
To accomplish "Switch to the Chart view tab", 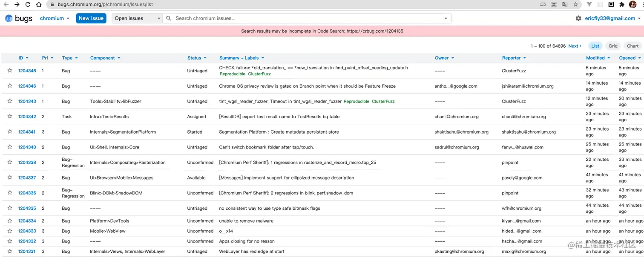I will [632, 46].
